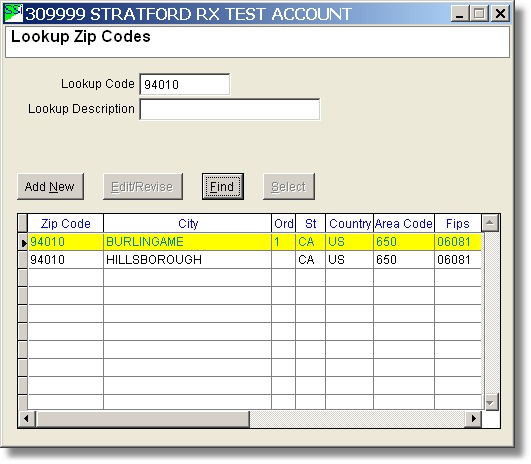Click Fips 06081 in HILLSBOROUGH row

(458, 260)
